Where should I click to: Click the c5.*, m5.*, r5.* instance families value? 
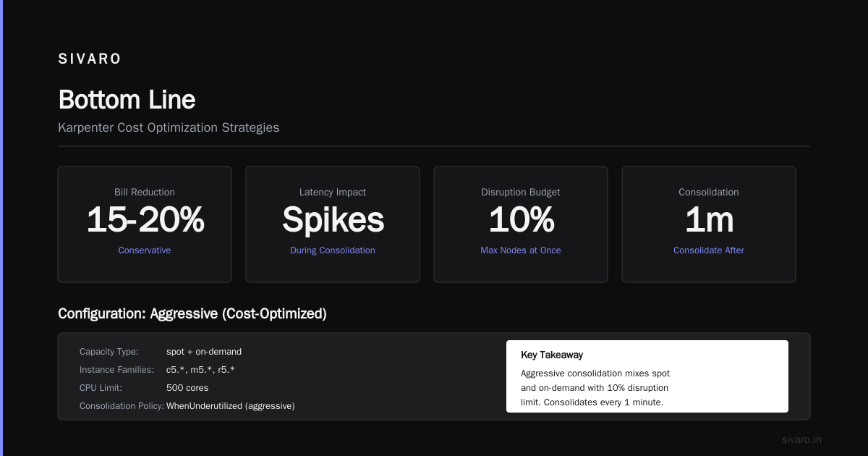200,370
